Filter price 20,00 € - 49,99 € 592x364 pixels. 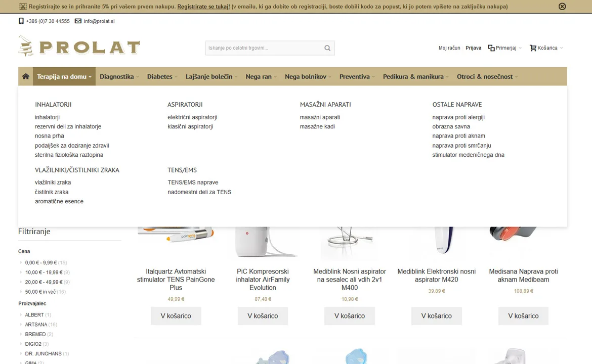(44, 282)
